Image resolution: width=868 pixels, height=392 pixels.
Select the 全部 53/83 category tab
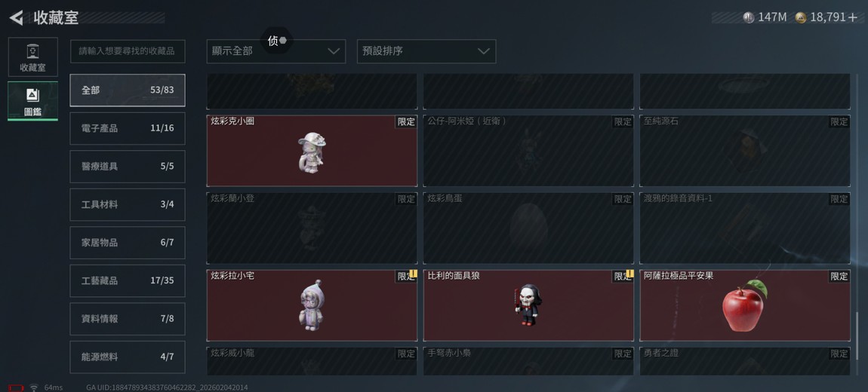(x=128, y=90)
